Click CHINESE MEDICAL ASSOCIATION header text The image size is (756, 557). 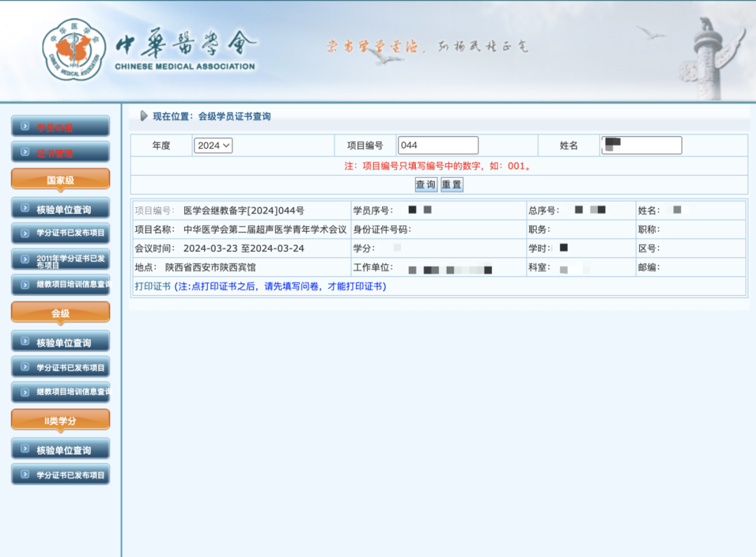pos(185,66)
